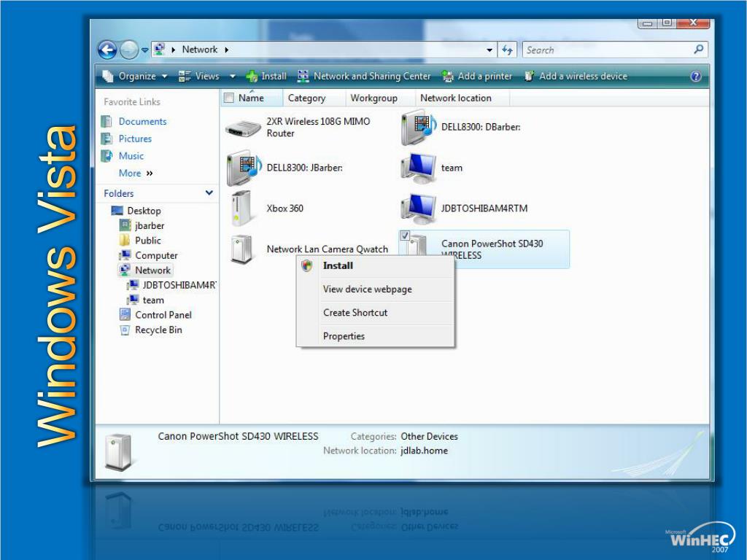Open the recent pages dropdown arrow

click(145, 50)
